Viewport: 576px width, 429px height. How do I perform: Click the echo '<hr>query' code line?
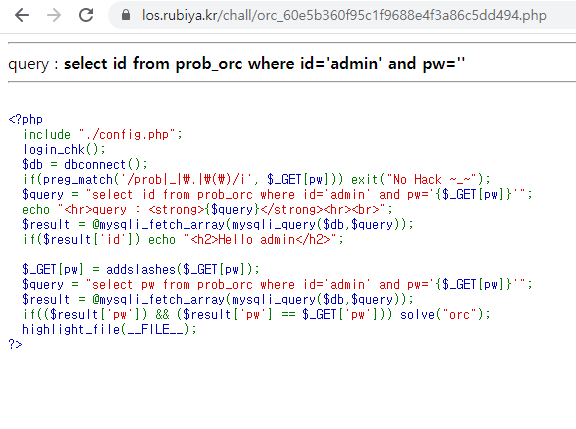click(207, 209)
